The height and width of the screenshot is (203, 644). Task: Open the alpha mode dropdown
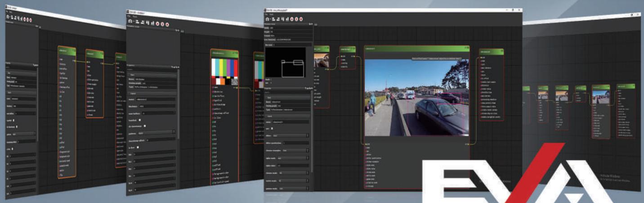point(293,158)
